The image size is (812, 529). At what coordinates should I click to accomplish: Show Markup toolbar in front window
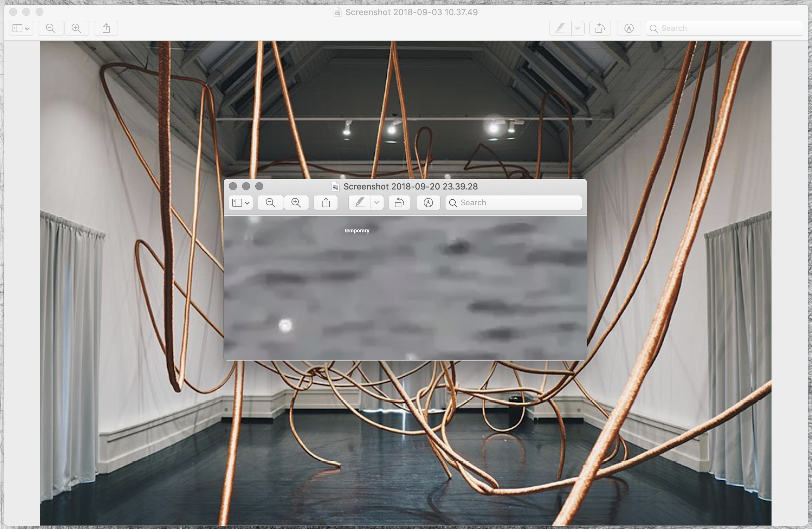(428, 203)
